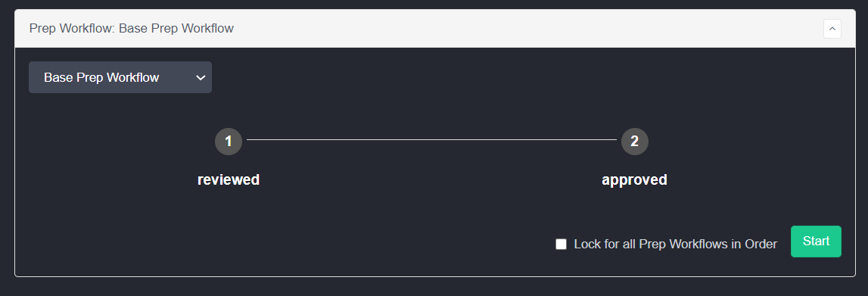868x296 pixels.
Task: Click the "Lock for all Prep Workflows in Order" label
Action: coord(675,244)
